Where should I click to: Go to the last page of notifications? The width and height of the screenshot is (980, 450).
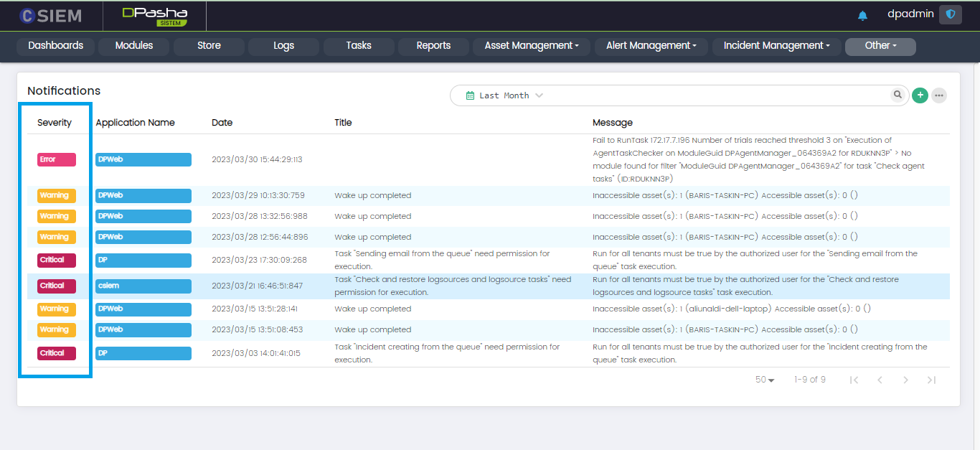click(x=931, y=380)
